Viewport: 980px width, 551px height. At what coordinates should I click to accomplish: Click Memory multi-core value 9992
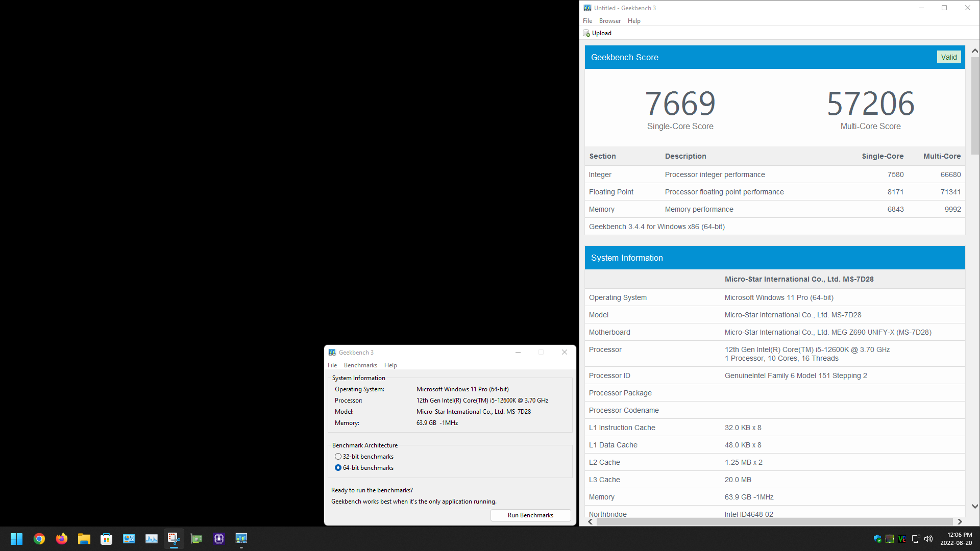952,209
